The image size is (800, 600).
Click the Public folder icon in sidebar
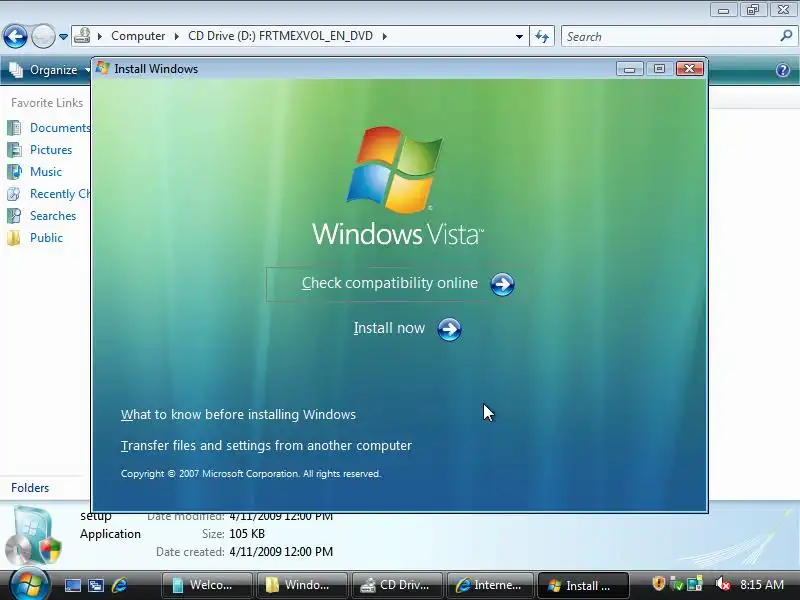14,238
